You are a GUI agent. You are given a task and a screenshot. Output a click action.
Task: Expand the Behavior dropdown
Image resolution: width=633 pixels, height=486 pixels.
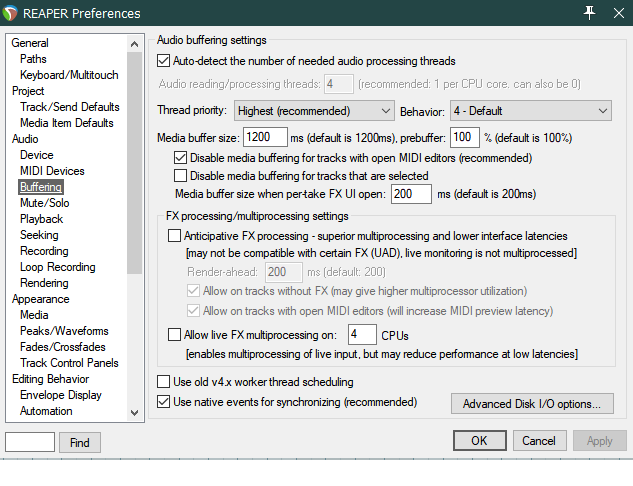pyautogui.click(x=530, y=110)
